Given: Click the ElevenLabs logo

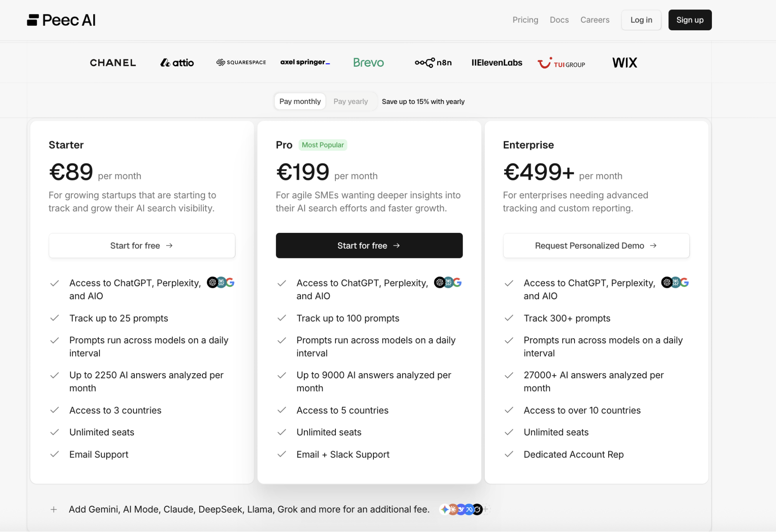Looking at the screenshot, I should click(x=497, y=62).
